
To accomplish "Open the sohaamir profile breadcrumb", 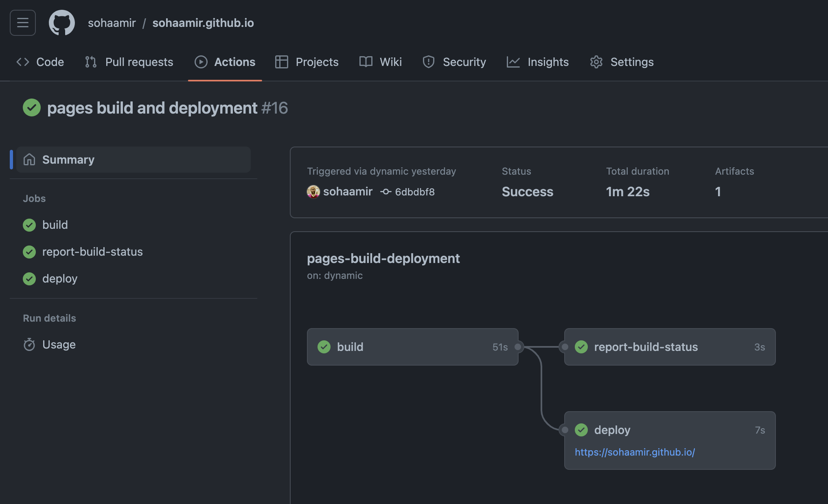I will (x=112, y=23).
